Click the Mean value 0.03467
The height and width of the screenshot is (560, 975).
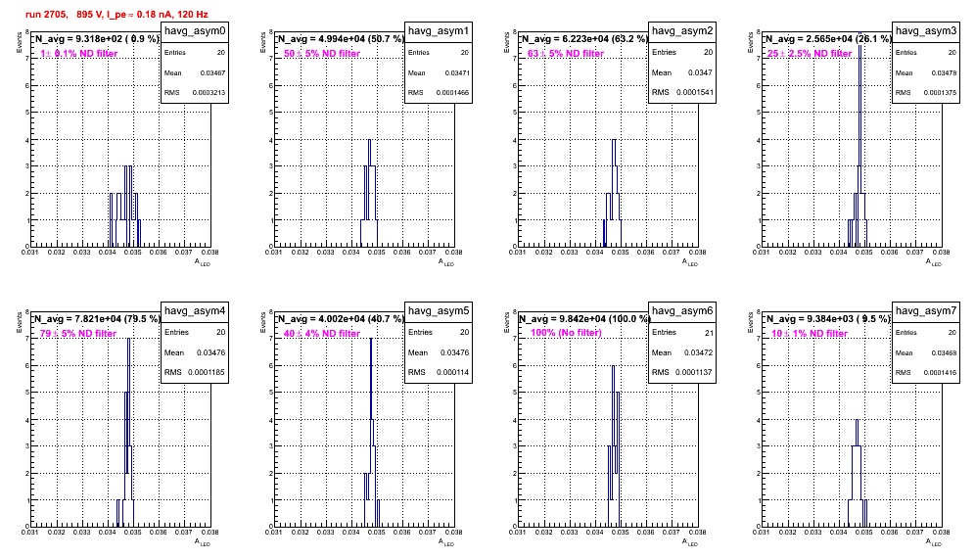point(212,72)
